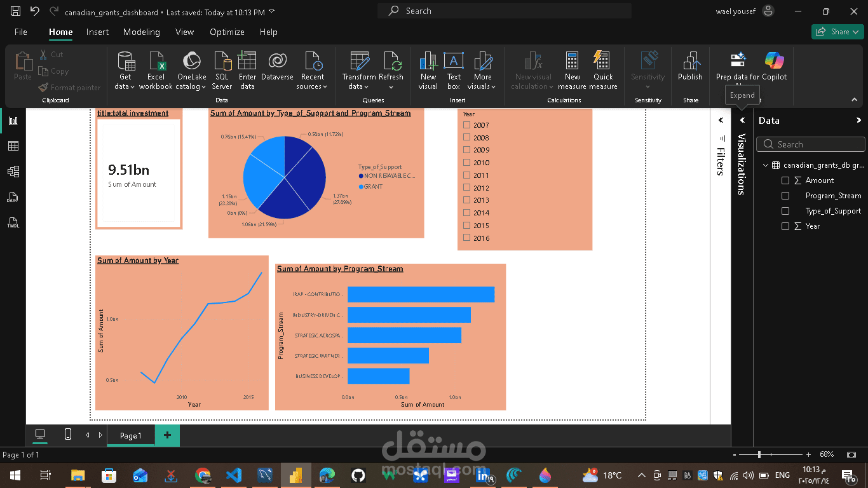Insert a New visual
This screenshot has height=488, width=868.
pyautogui.click(x=428, y=71)
